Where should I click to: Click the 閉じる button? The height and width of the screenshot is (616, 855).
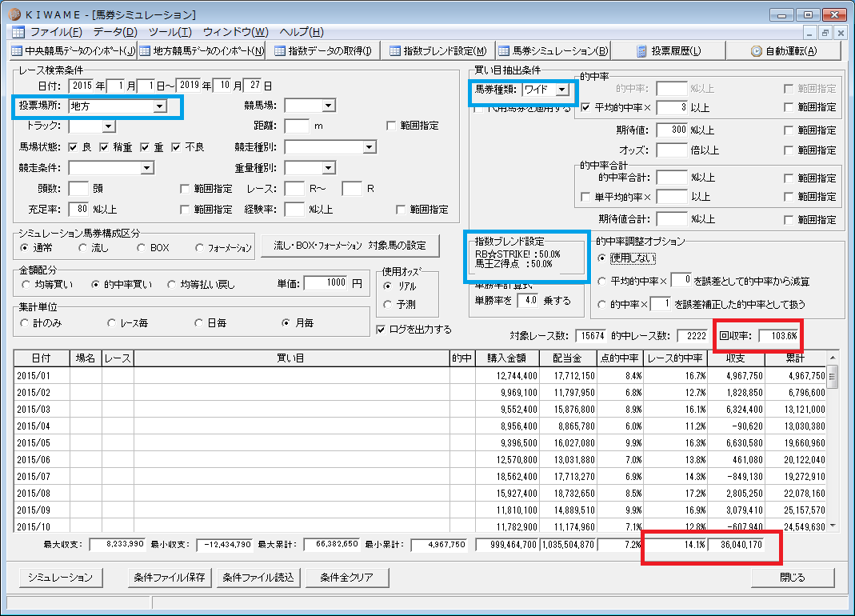click(793, 578)
